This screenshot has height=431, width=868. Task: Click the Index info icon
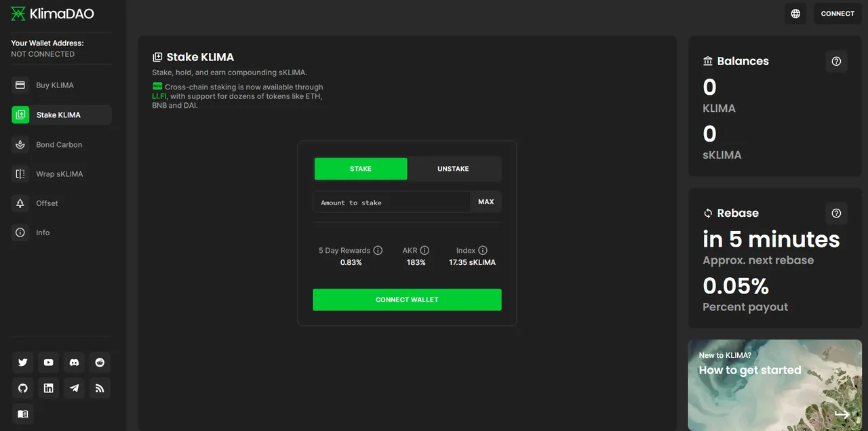pyautogui.click(x=483, y=250)
